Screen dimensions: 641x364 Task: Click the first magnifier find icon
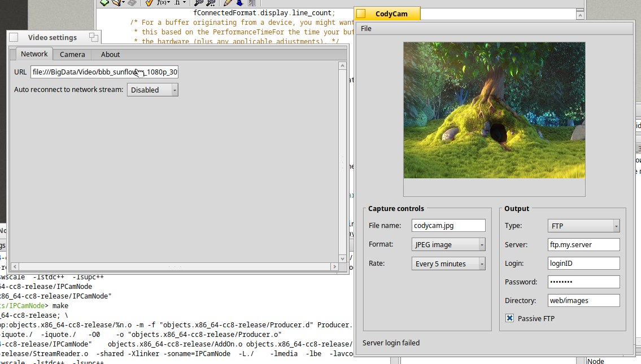[199, 2]
